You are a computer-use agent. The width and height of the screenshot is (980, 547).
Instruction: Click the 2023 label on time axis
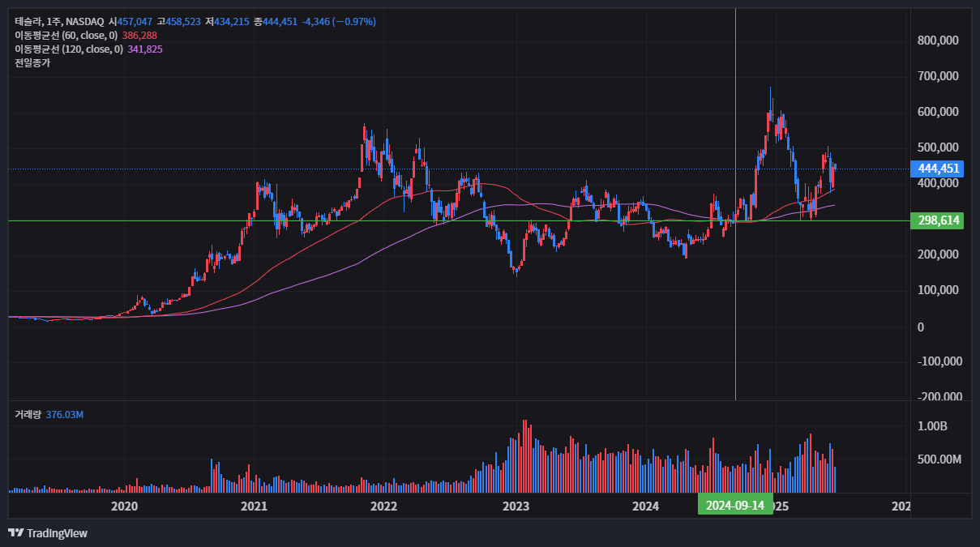(x=516, y=506)
